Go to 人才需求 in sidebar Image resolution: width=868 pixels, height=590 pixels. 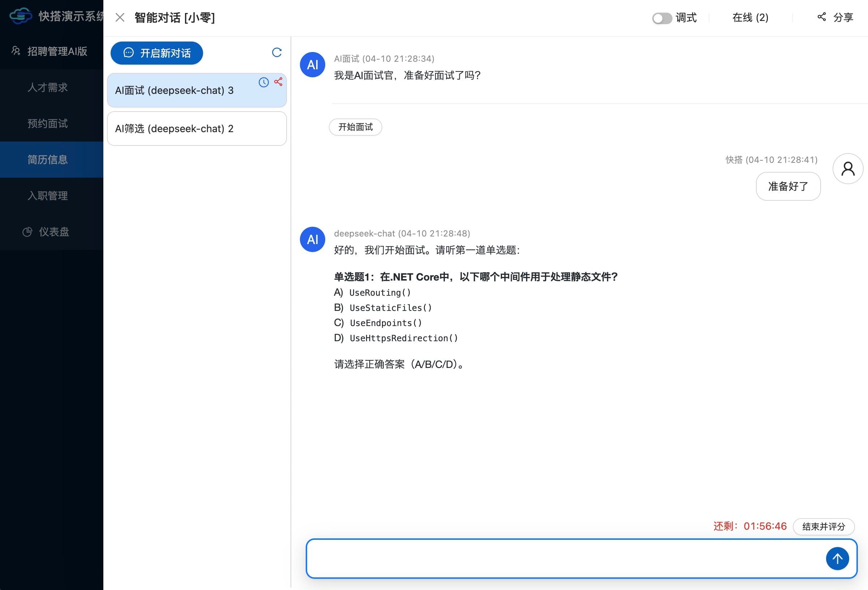point(52,87)
